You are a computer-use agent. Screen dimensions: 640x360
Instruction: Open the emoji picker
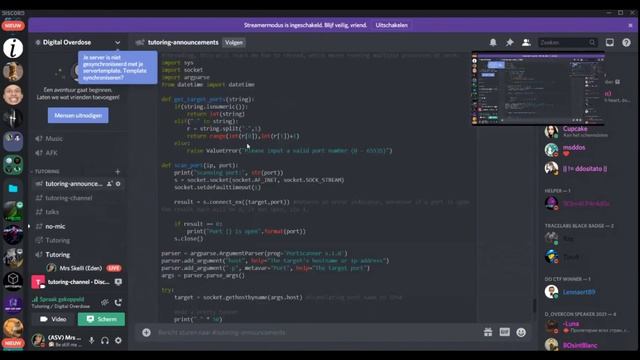tap(521, 333)
